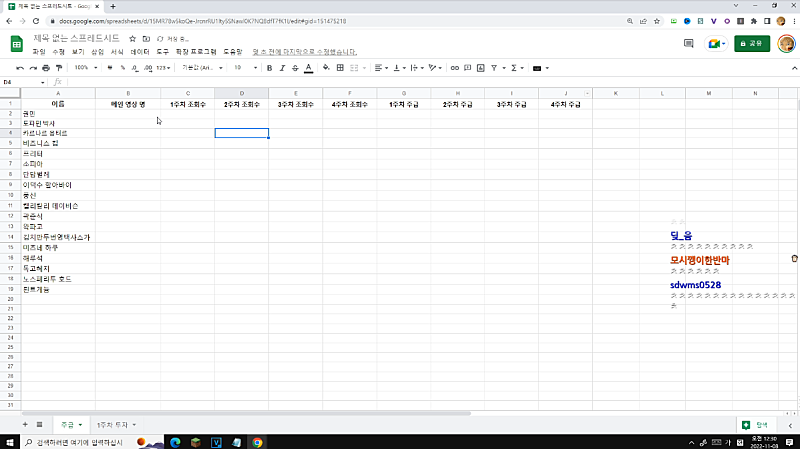The width and height of the screenshot is (800, 449).
Task: Click the print icon
Action: [x=46, y=68]
